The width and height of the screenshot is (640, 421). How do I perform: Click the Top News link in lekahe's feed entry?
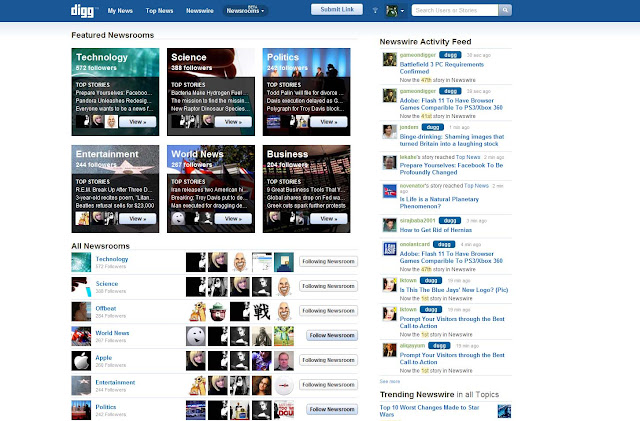(x=468, y=157)
